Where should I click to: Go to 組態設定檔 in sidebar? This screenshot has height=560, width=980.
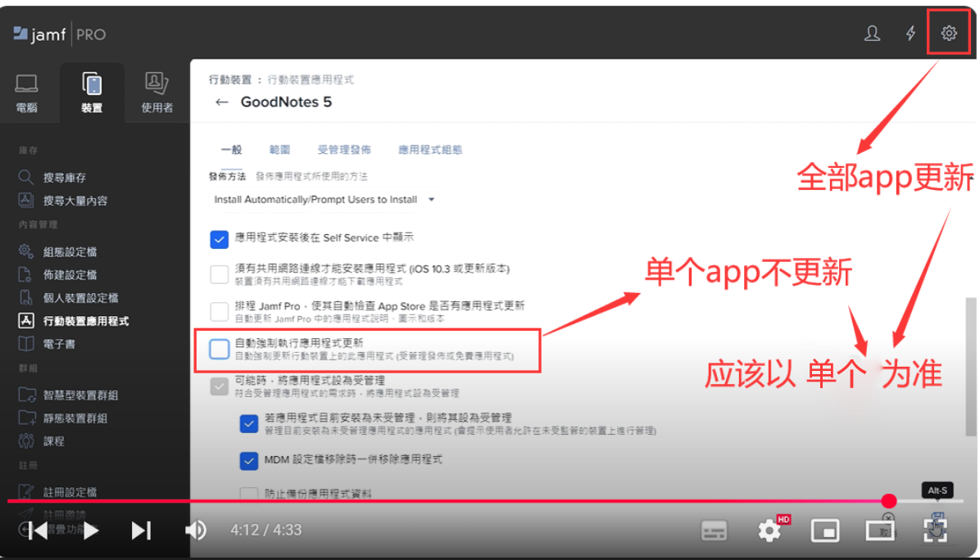(70, 251)
